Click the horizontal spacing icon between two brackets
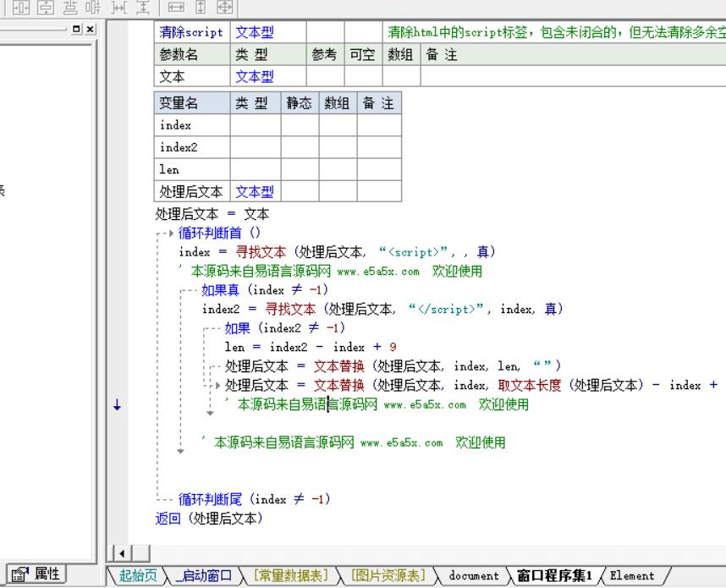This screenshot has width=726, height=588. coord(119,8)
